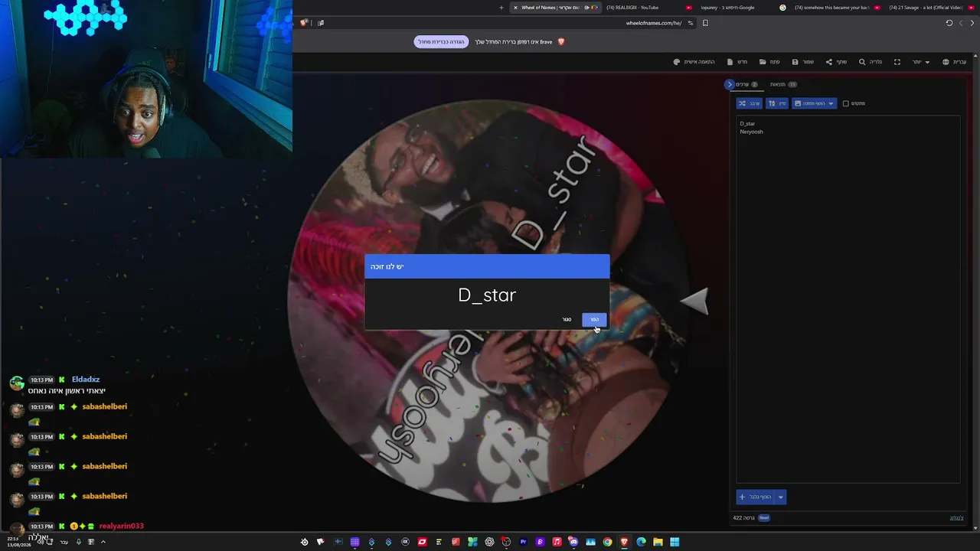
Task: Set Brave as default browser
Action: (x=441, y=42)
